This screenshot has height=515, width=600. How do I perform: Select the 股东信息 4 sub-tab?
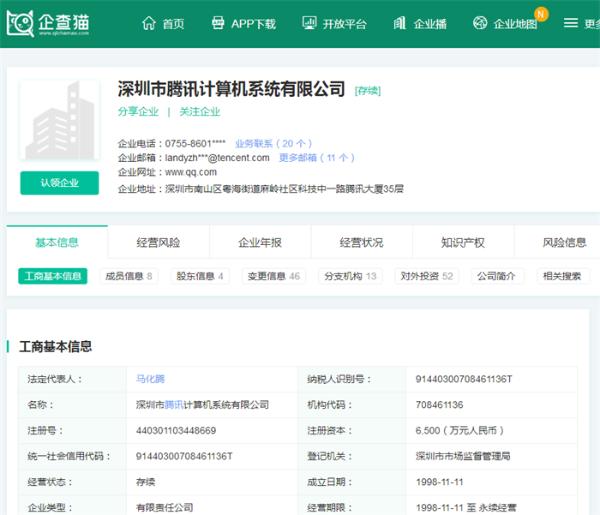coord(200,276)
